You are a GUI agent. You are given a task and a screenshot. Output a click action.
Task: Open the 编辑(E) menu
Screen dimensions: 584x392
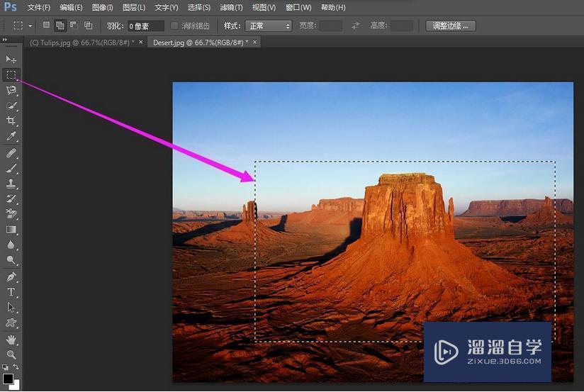(71, 7)
